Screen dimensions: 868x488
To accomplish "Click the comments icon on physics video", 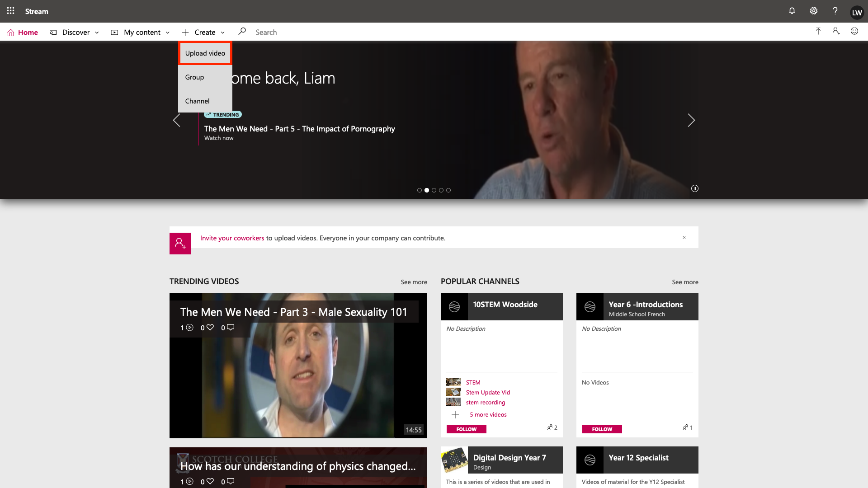I will pyautogui.click(x=231, y=482).
